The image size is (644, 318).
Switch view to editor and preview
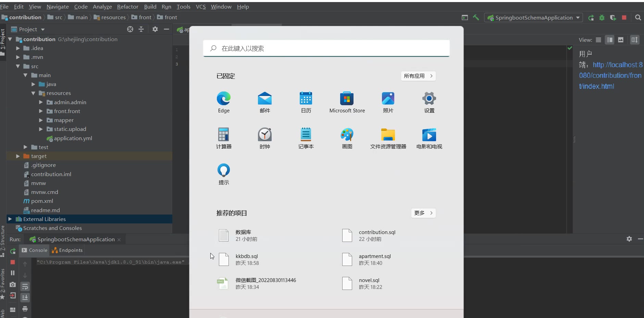click(x=610, y=40)
